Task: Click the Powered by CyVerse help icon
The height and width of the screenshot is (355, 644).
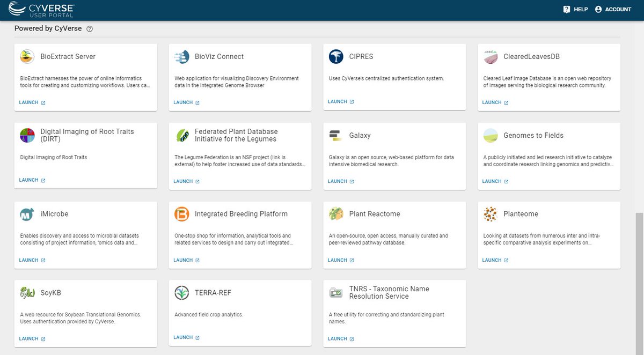Action: point(90,29)
